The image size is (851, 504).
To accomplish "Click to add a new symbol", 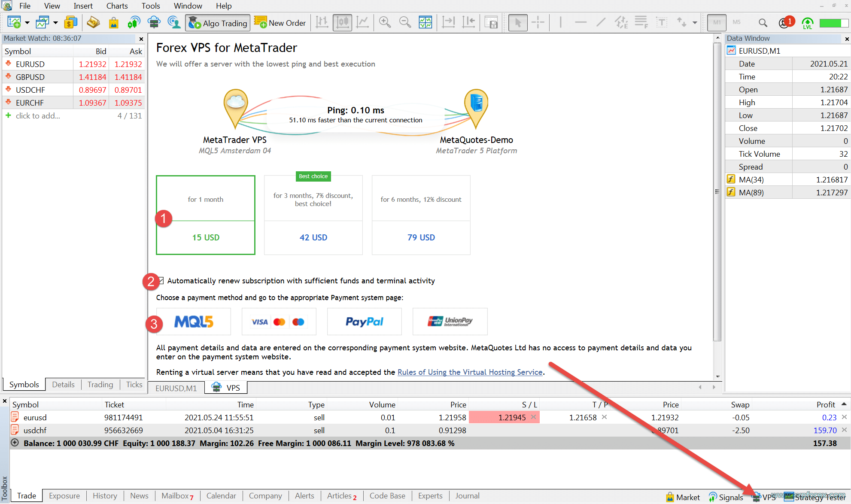I will 38,116.
